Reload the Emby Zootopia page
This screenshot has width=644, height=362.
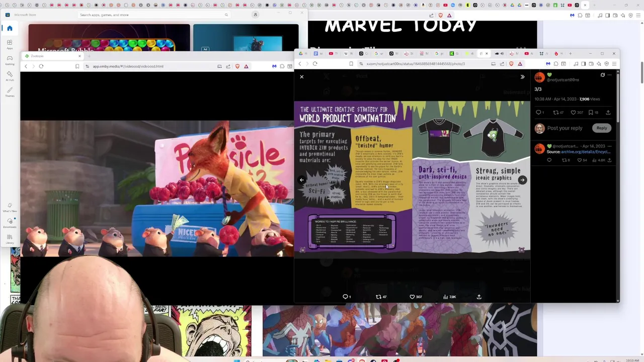coord(41,66)
